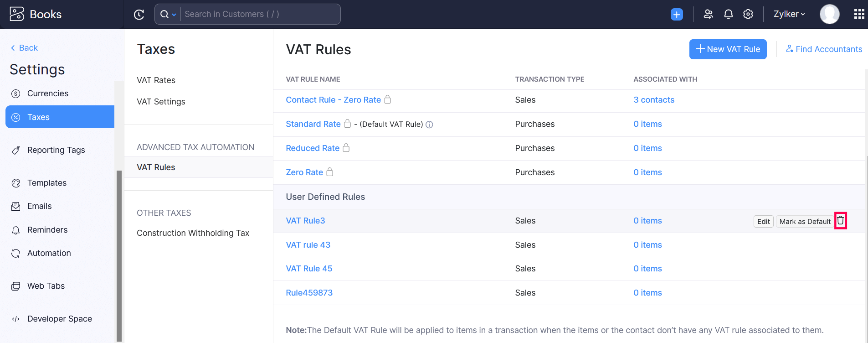Click the info icon next to Default VAT Rule

429,124
